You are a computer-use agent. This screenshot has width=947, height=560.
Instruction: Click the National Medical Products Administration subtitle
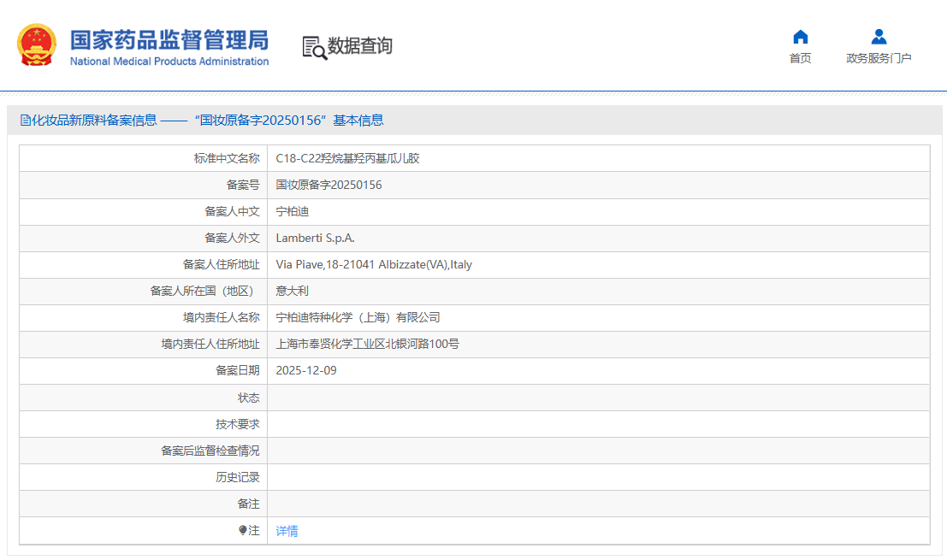click(169, 62)
